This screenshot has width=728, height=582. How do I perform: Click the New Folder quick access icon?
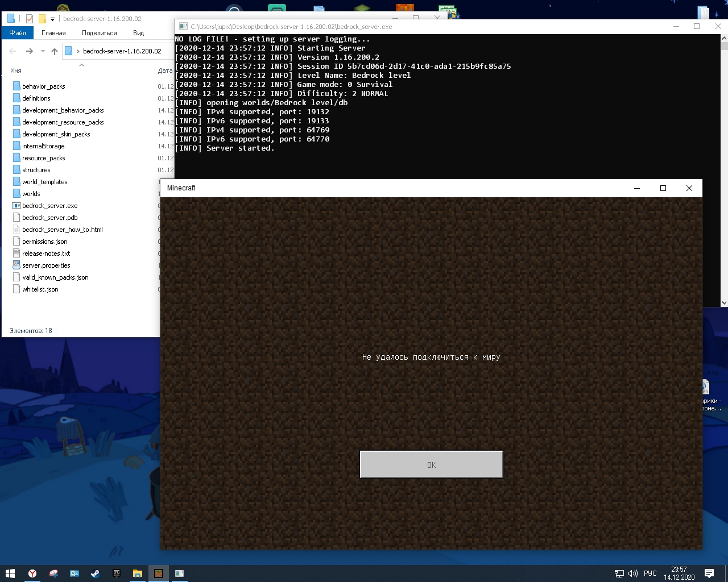coord(42,19)
